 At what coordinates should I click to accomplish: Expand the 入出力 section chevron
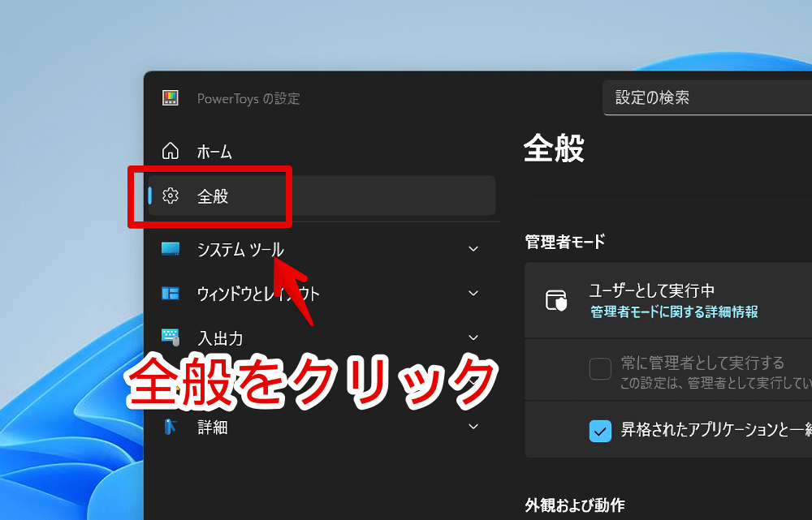(x=473, y=337)
